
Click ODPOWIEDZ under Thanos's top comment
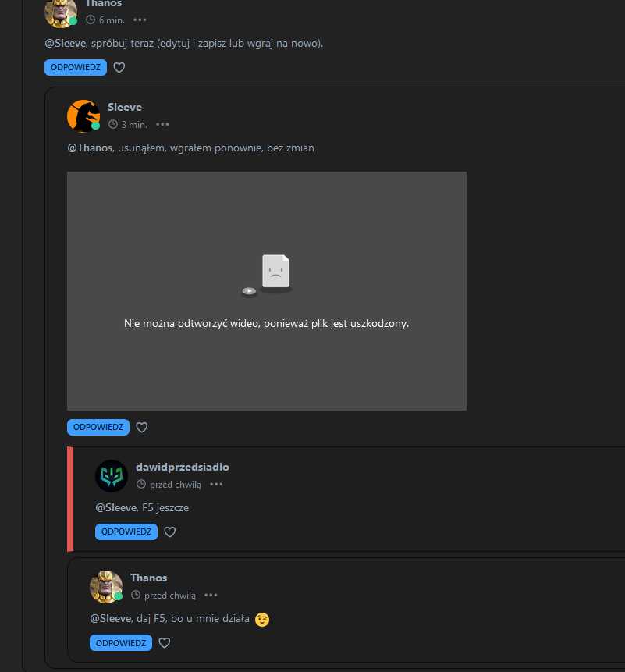pyautogui.click(x=76, y=67)
